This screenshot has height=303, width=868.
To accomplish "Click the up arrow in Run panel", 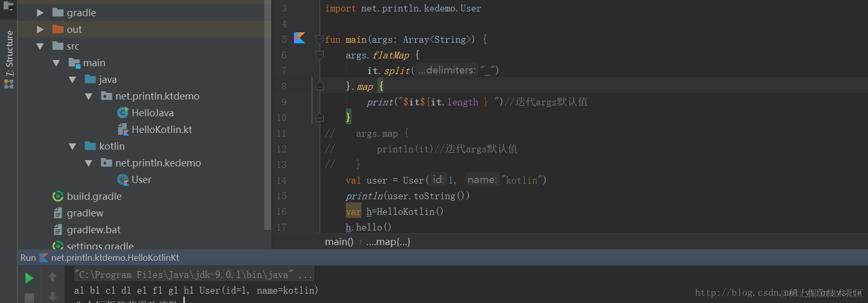I will (52, 277).
